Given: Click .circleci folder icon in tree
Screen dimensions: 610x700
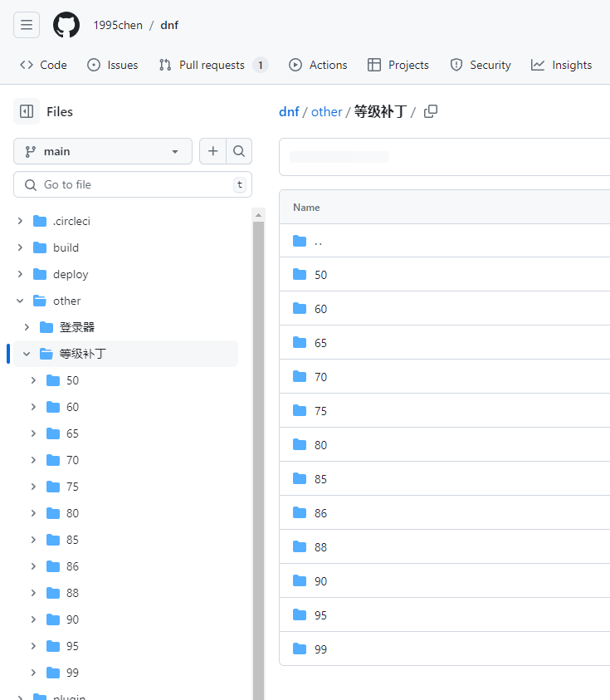Looking at the screenshot, I should 40,221.
